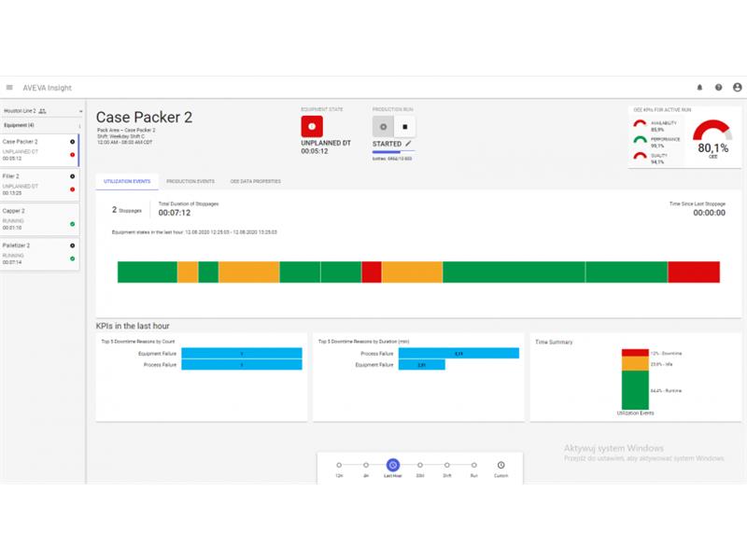Viewport: 747px width, 560px height.
Task: Click the black info icon on Palletizer 2 card
Action: 73,245
